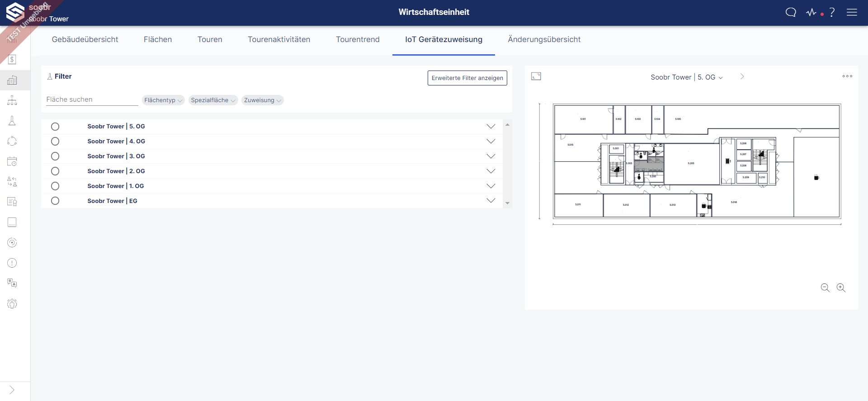Viewport: 868px width, 401px height.
Task: Open the alert exclamation sidebar icon
Action: pos(12,263)
